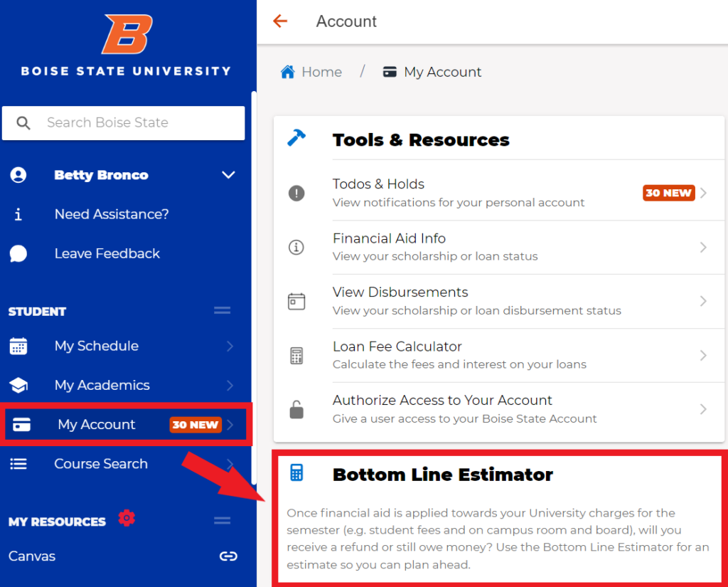Click the Home house icon in breadcrumb
This screenshot has width=728, height=587.
pyautogui.click(x=288, y=72)
